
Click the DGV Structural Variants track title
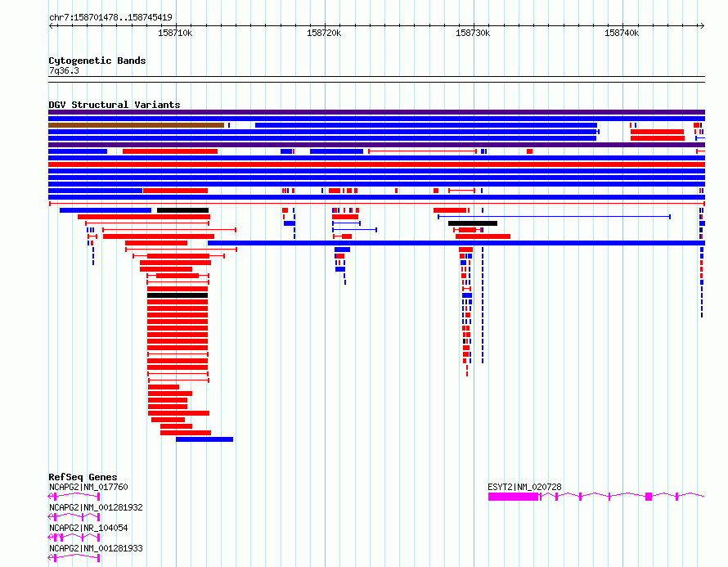(x=115, y=105)
